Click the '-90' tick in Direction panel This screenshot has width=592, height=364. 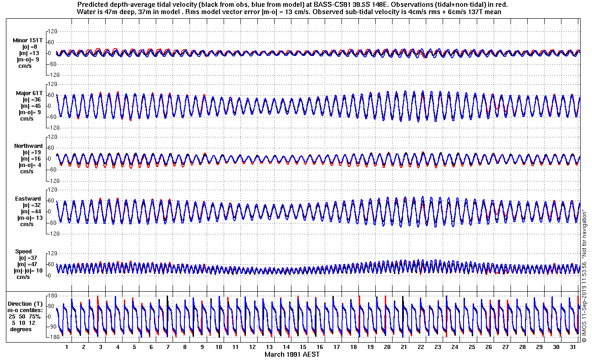point(52,327)
